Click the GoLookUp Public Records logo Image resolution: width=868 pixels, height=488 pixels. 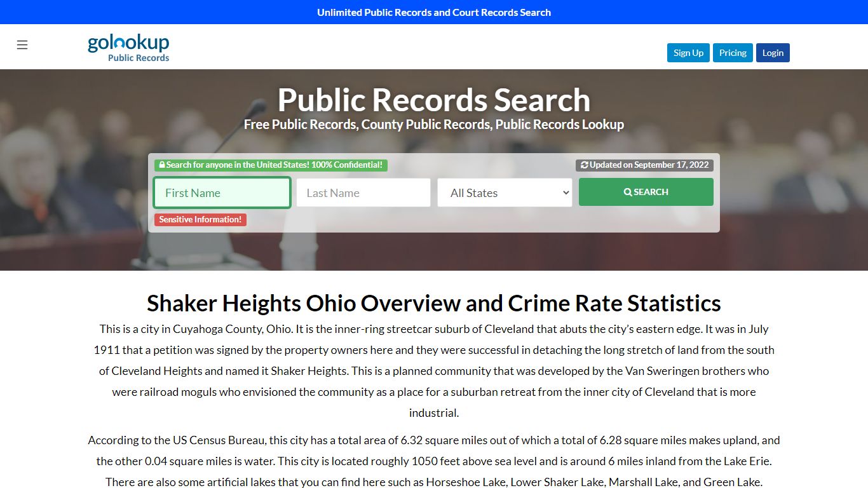coord(128,48)
